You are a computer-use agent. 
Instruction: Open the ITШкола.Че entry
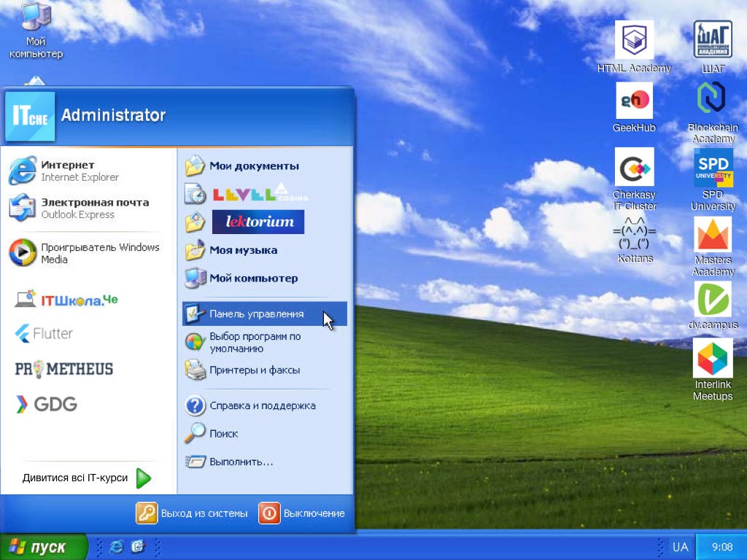pos(66,299)
